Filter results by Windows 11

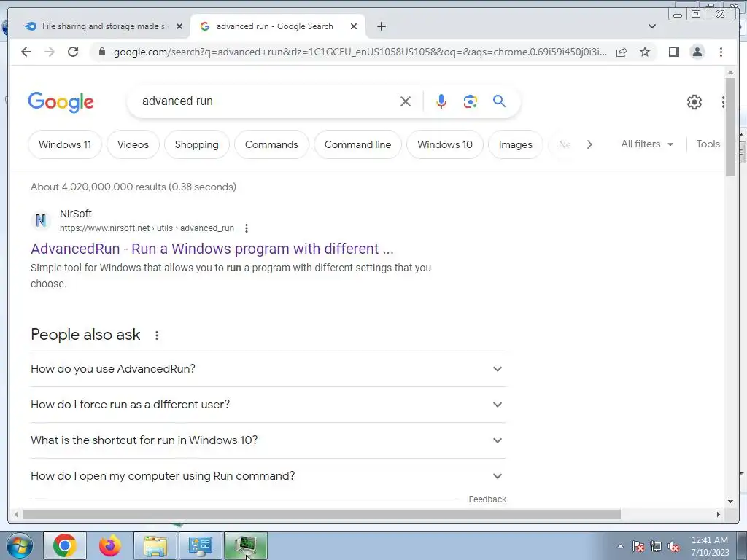pyautogui.click(x=65, y=144)
